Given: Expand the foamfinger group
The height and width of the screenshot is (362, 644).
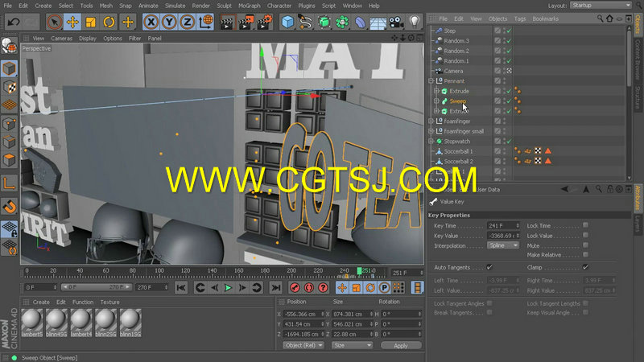Looking at the screenshot, I should 431,121.
